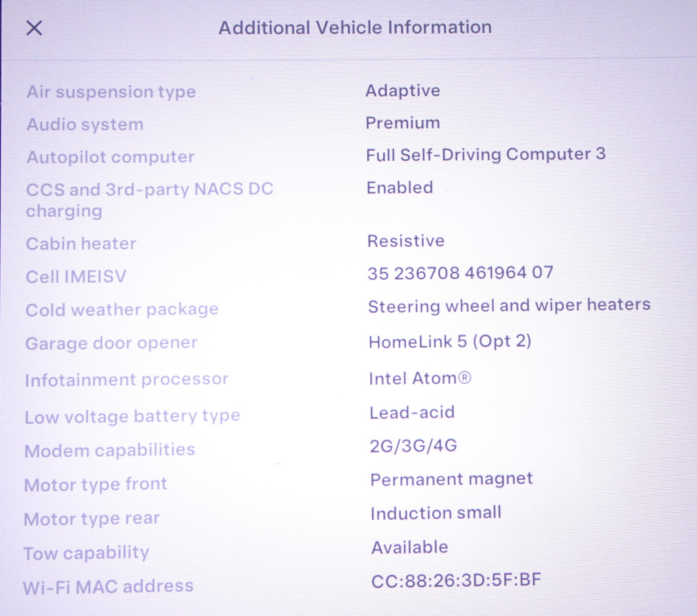Viewport: 697px width, 616px height.
Task: Tap the Full Self-Driving Computer 3 value
Action: coord(486,154)
